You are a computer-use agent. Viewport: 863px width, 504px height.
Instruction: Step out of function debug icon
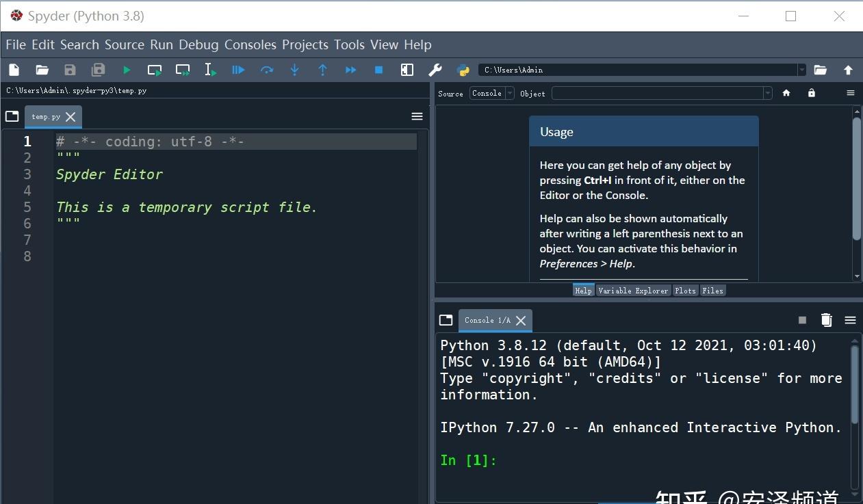tap(323, 70)
